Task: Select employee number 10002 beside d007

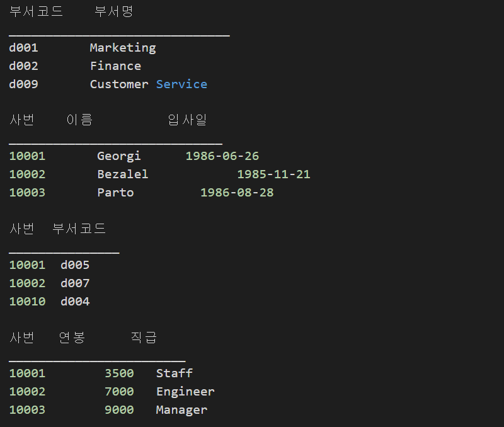Action: pyautogui.click(x=27, y=283)
